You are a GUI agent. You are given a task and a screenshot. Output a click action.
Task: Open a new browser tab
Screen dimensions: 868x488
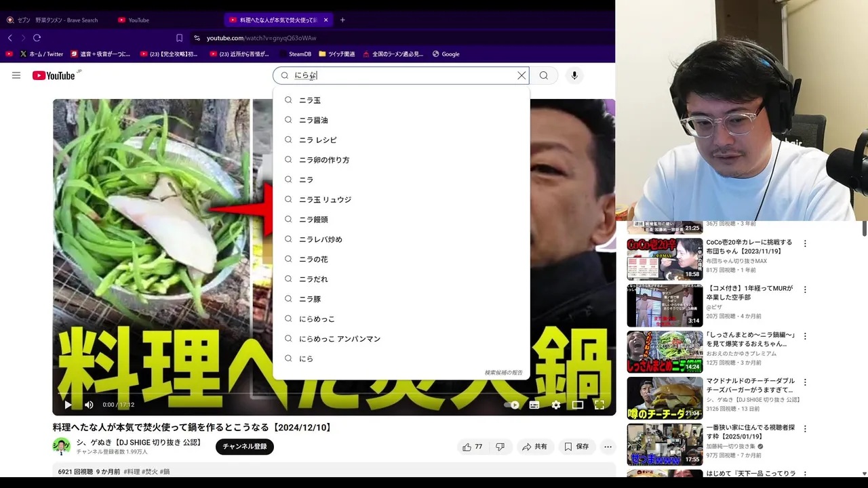point(342,20)
